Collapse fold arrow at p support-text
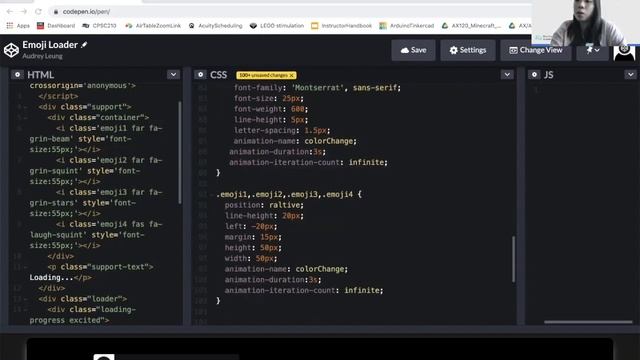 25,267
